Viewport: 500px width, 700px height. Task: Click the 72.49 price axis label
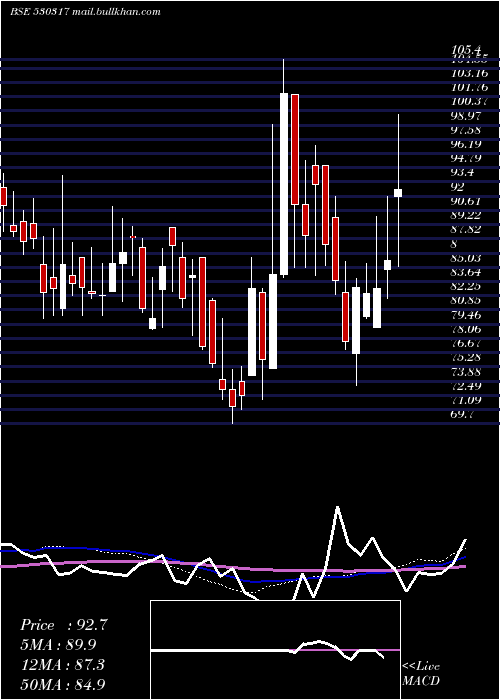tap(466, 386)
